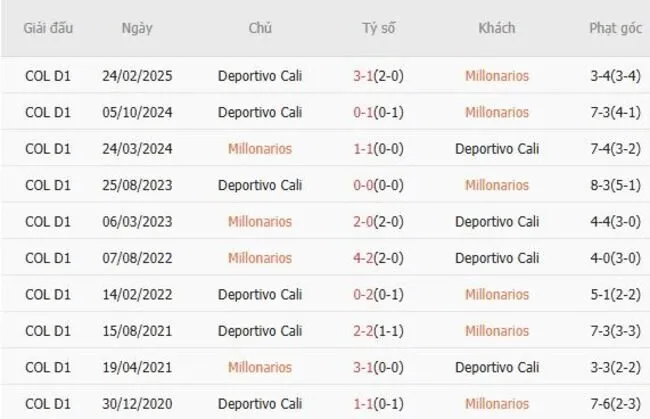650x419 pixels.
Task: Click the 8-3(5-1) corner kicks value
Action: click(616, 185)
